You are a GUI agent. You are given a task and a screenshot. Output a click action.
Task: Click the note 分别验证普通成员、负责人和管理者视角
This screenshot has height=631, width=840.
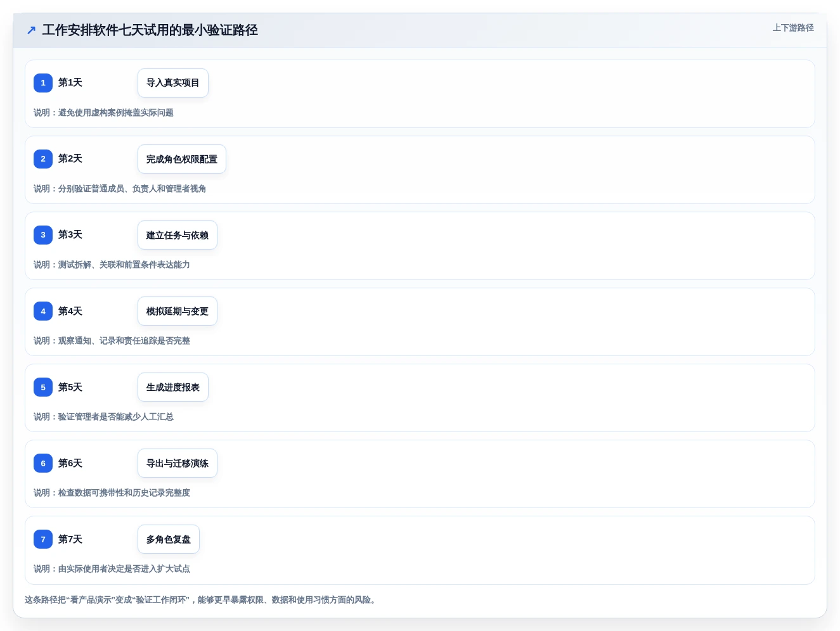(132, 189)
